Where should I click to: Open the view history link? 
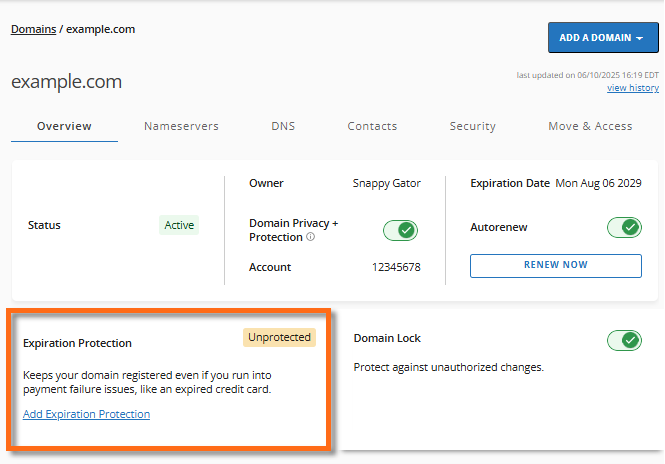632,88
